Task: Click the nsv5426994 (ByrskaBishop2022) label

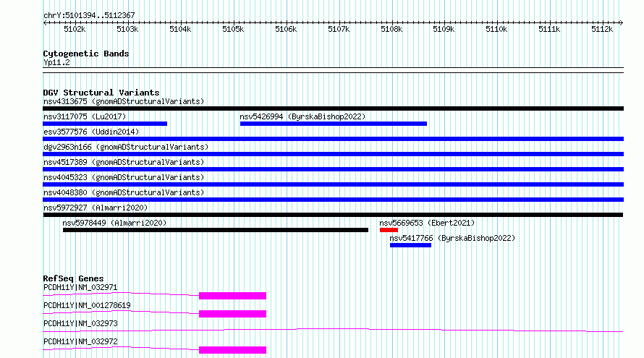Action: 302,116
